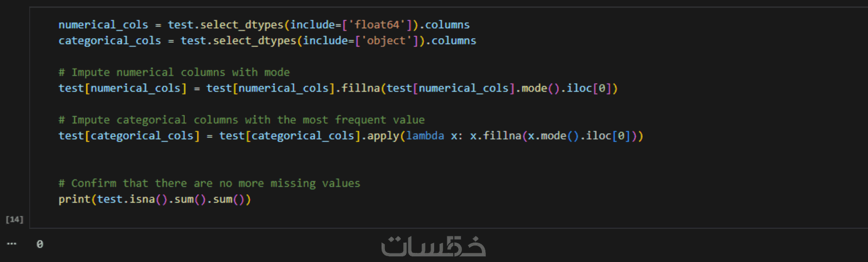Click the cell output value 0
Image resolution: width=868 pixels, height=262 pixels.
coord(39,244)
